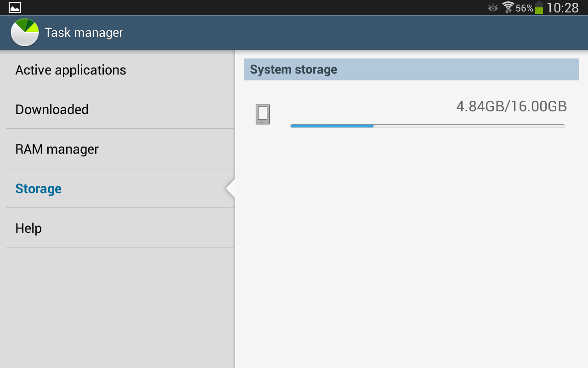Click the Task manager title text

[x=84, y=33]
